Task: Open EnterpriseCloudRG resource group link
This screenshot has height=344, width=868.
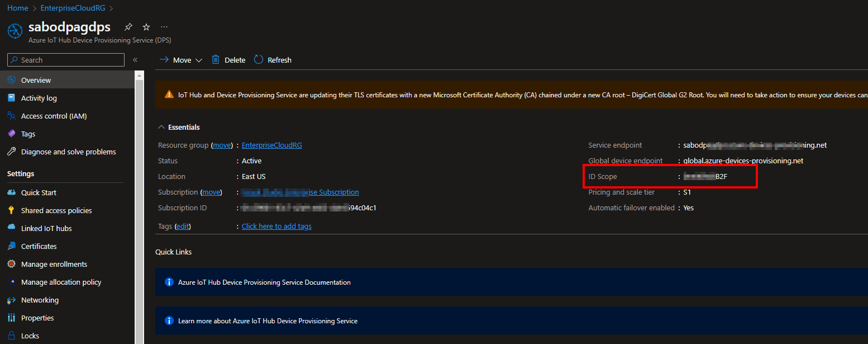Action: tap(271, 145)
